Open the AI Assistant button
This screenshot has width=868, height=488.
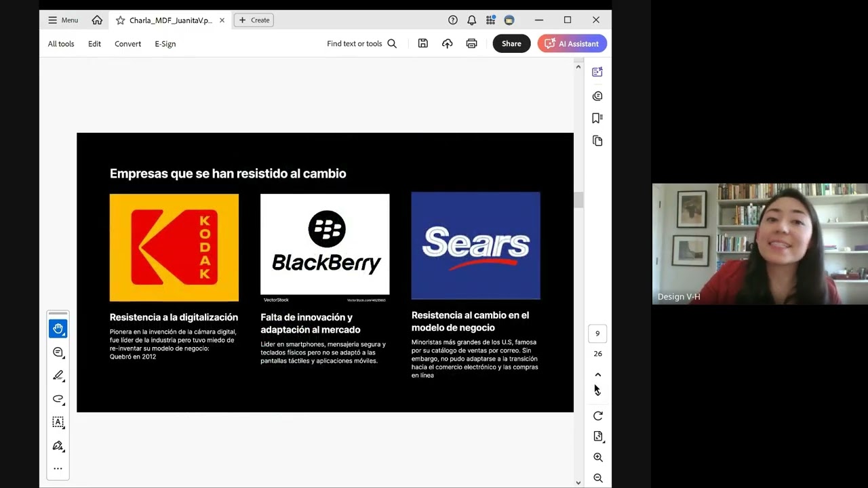click(x=572, y=43)
